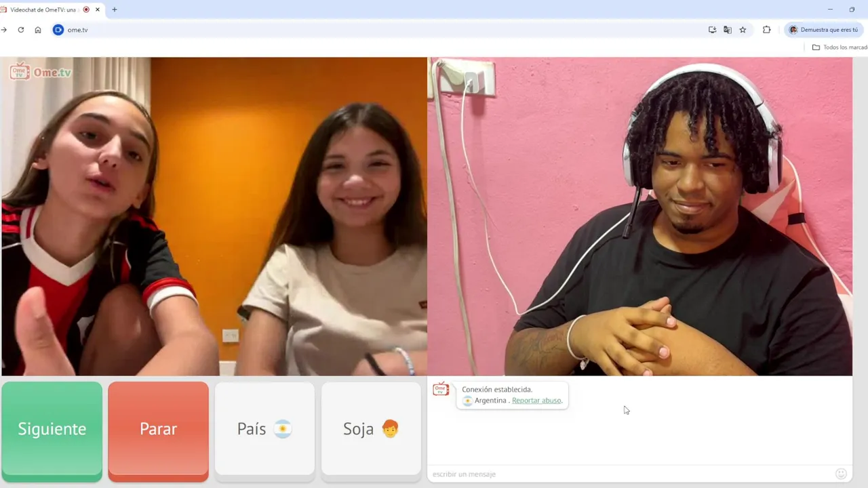
Task: Open the emoji picker smiley icon
Action: 841,474
